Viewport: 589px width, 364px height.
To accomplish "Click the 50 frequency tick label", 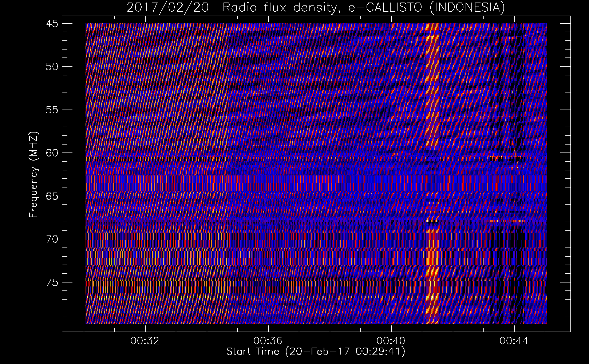I will (x=52, y=67).
